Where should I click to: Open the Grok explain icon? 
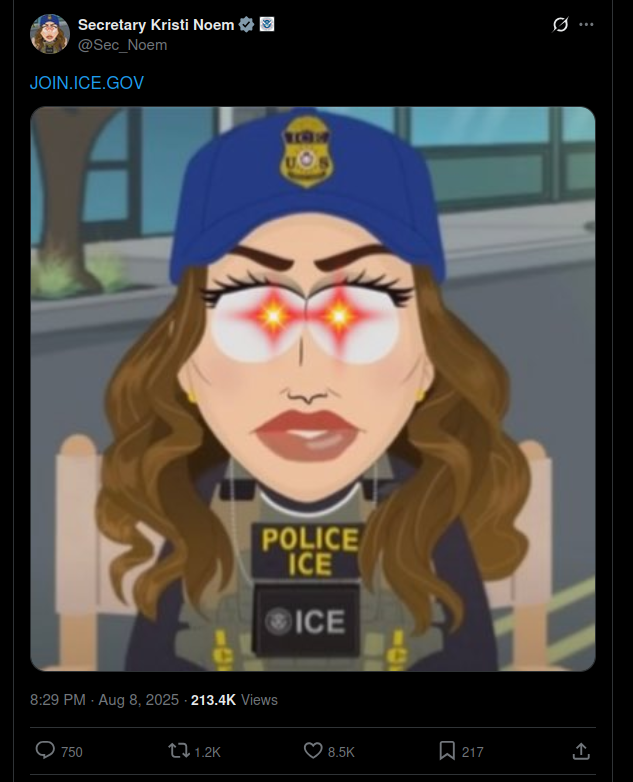[x=560, y=24]
